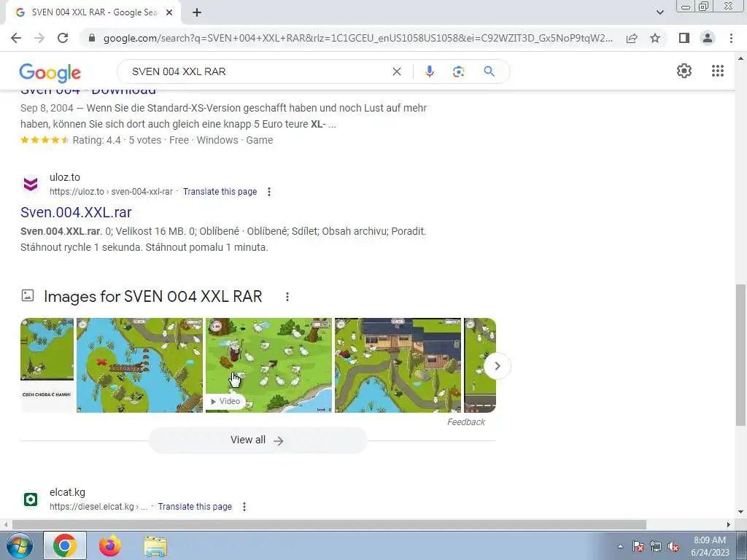Translate the uloz.to result page
747x560 pixels.
(x=220, y=192)
